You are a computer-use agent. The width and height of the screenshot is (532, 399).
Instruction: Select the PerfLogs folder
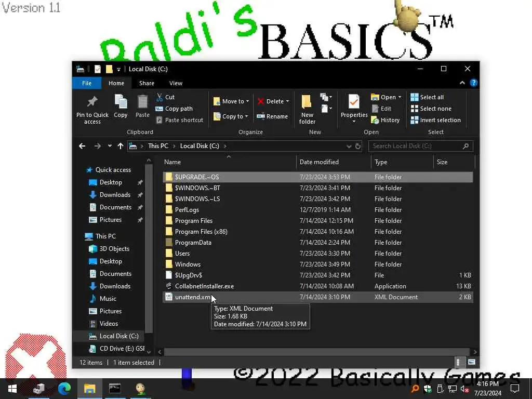tap(317, 210)
